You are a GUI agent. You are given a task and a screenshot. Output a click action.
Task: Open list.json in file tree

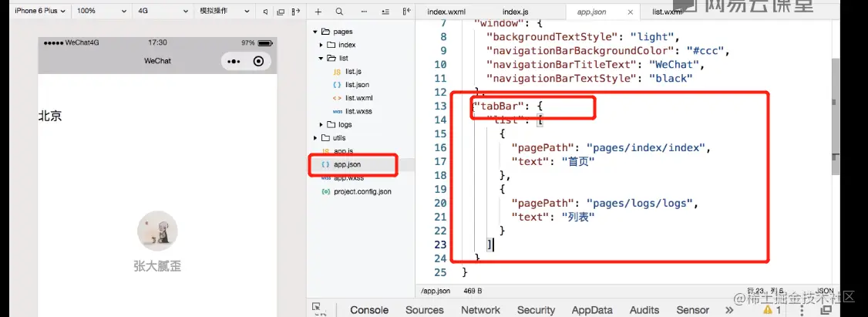(x=357, y=85)
